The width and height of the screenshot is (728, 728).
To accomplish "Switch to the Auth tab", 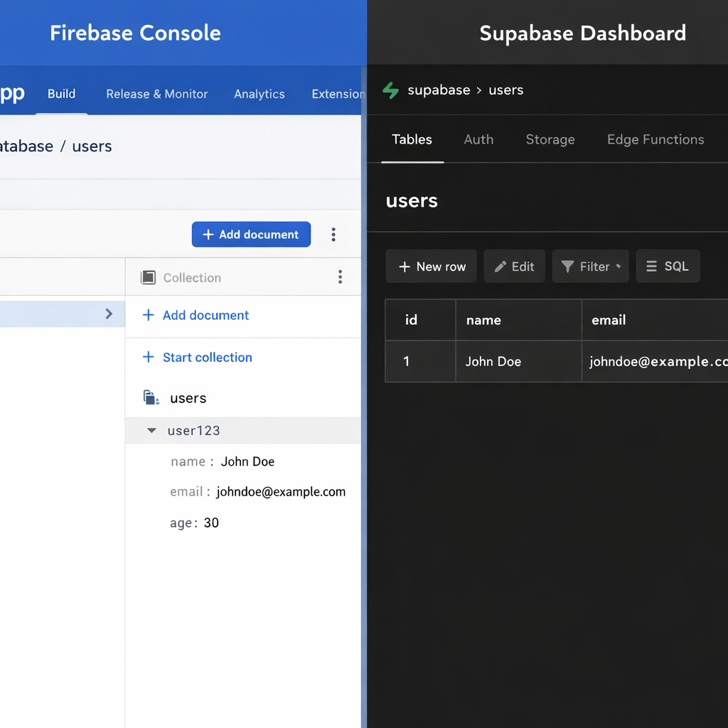I will [x=478, y=140].
